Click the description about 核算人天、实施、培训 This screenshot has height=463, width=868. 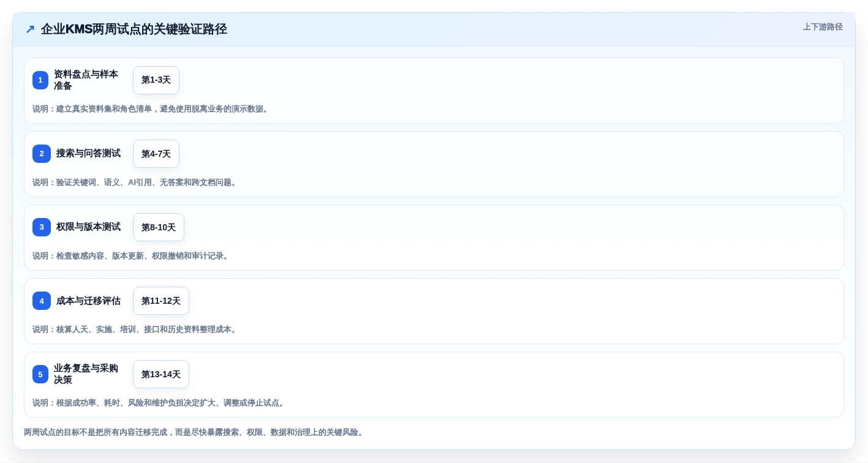pyautogui.click(x=136, y=329)
